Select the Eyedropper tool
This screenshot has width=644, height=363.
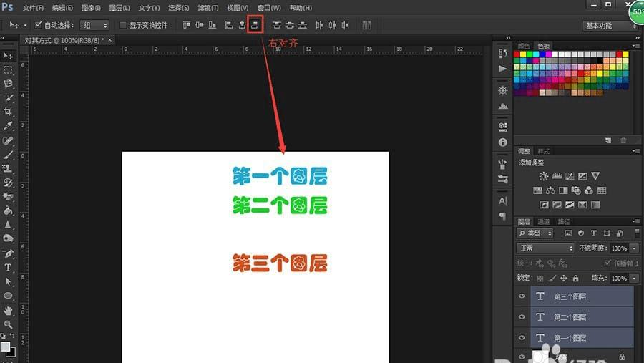point(9,126)
